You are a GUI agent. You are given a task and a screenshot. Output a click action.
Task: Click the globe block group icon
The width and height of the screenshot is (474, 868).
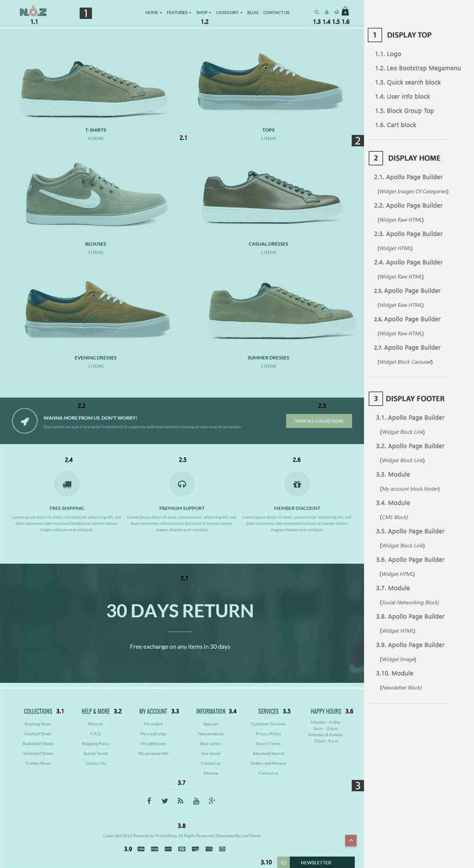(x=337, y=12)
